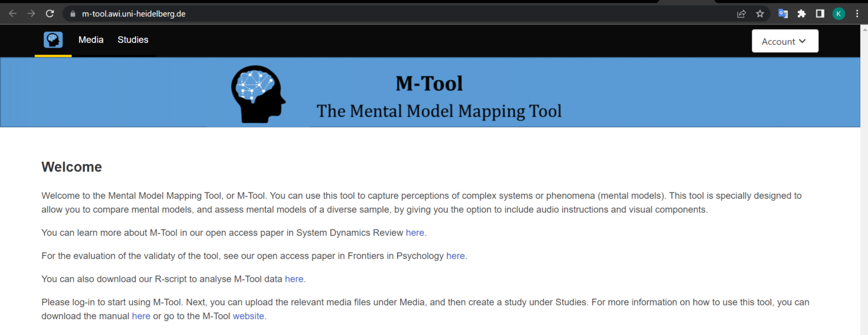Open the Account dropdown
The height and width of the screenshot is (335, 868).
784,41
